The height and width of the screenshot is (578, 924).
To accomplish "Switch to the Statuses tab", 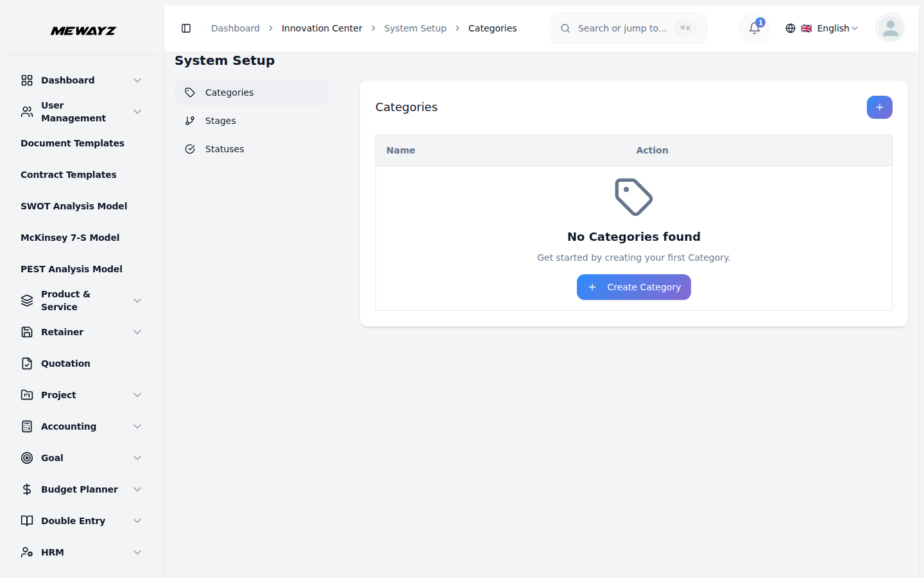I will (x=224, y=149).
